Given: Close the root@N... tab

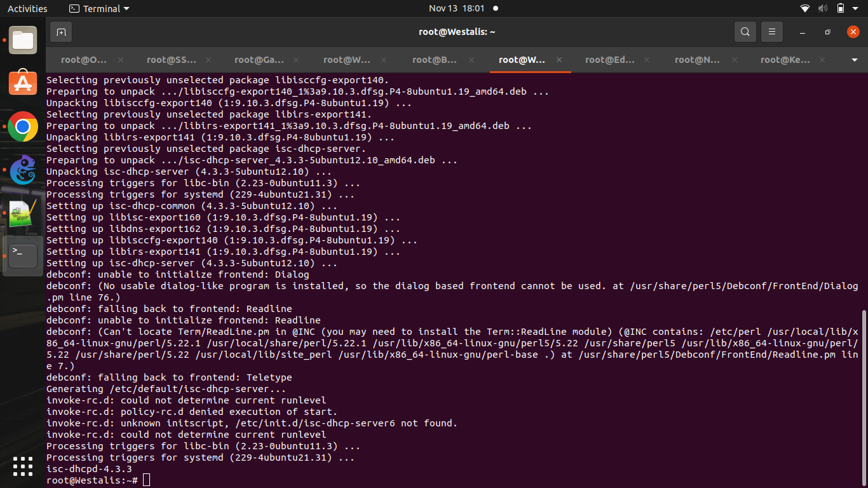Looking at the screenshot, I should tap(733, 60).
